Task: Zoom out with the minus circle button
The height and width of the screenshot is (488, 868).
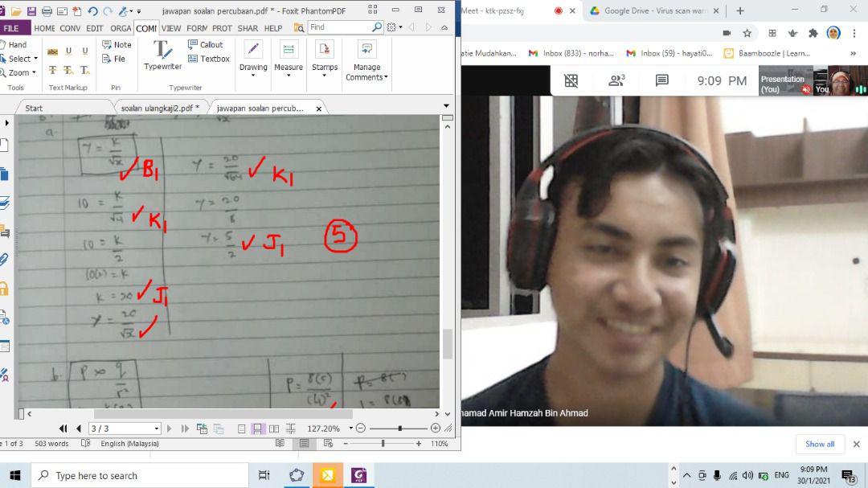Action: (x=361, y=429)
